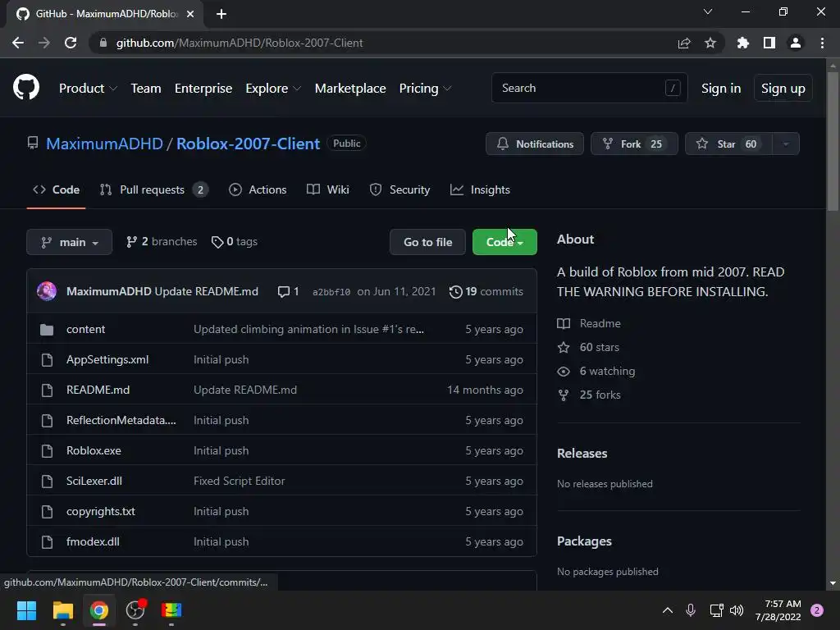Open the Security tab
The height and width of the screenshot is (630, 840).
(399, 189)
